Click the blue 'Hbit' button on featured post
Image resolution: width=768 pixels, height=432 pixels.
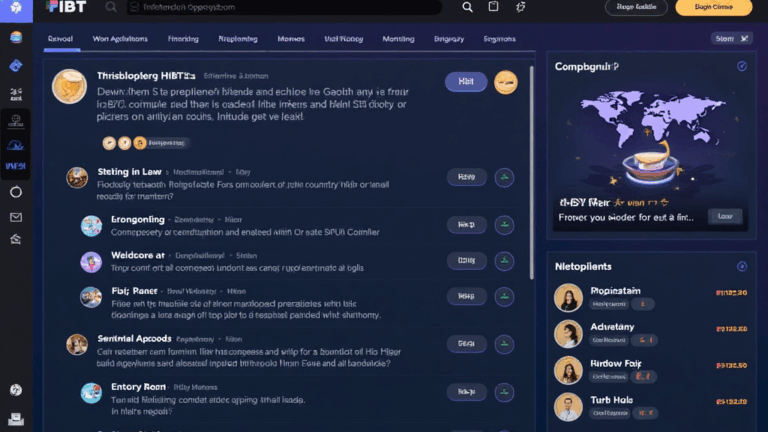[466, 82]
